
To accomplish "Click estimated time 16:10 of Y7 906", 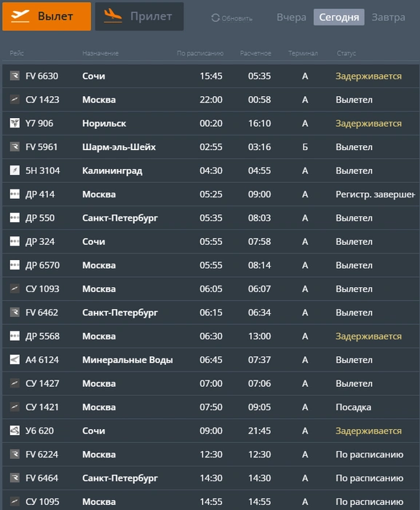I will 259,123.
